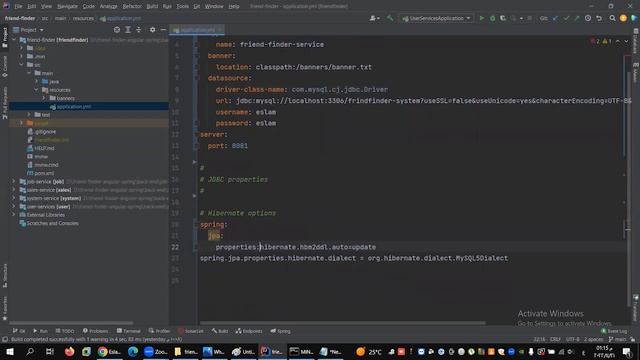This screenshot has width=640, height=360.
Task: Expand the banners folder node
Action: coord(44,98)
